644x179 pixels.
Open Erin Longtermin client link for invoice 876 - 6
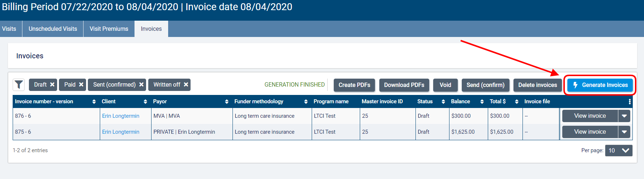click(x=120, y=116)
